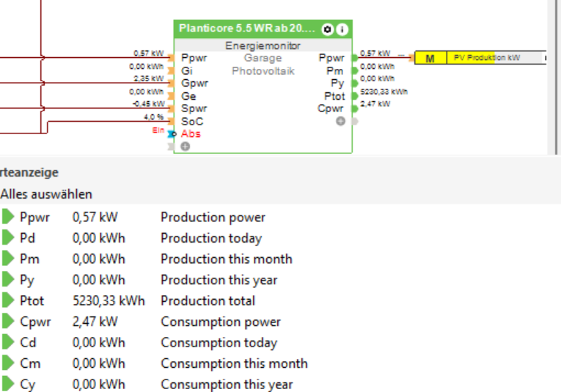Add input via plus icon below Abs
Viewport: 561px width, 392px height.
pyautogui.click(x=185, y=147)
